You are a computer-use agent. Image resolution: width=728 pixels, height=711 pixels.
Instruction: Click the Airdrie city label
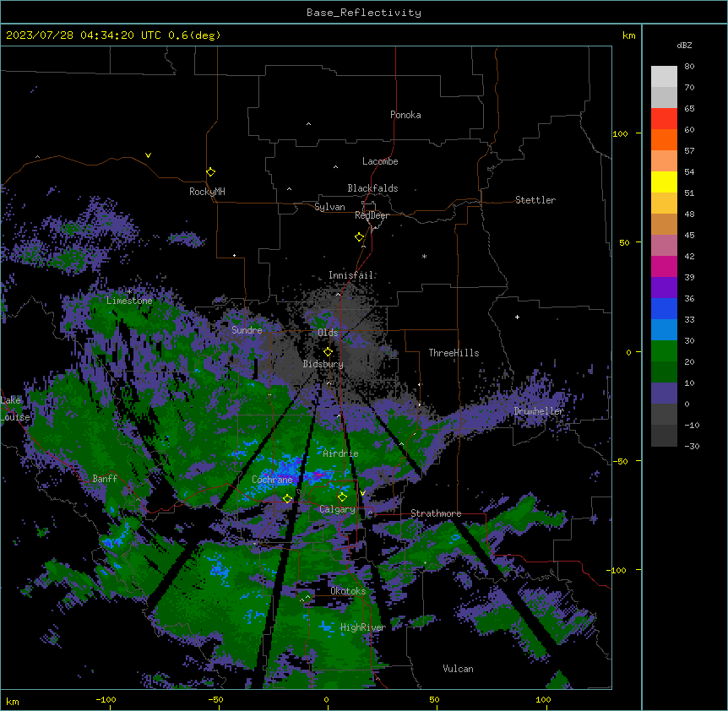click(340, 453)
